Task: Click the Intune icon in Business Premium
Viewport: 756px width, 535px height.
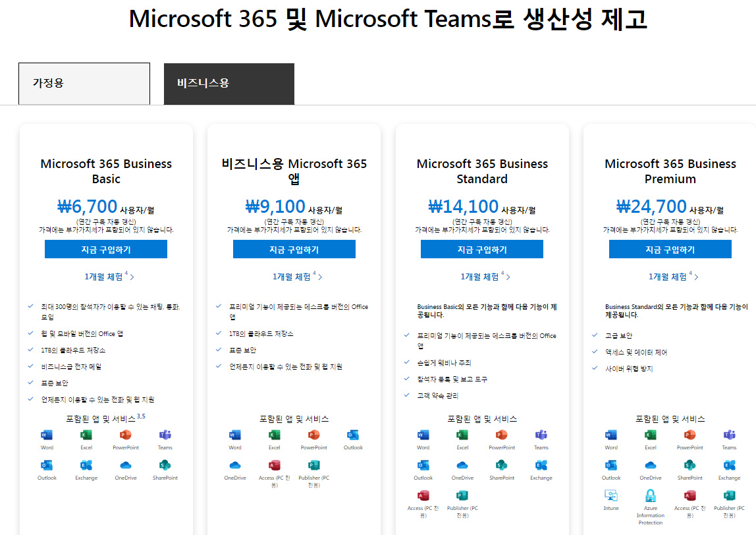Action: (x=611, y=496)
